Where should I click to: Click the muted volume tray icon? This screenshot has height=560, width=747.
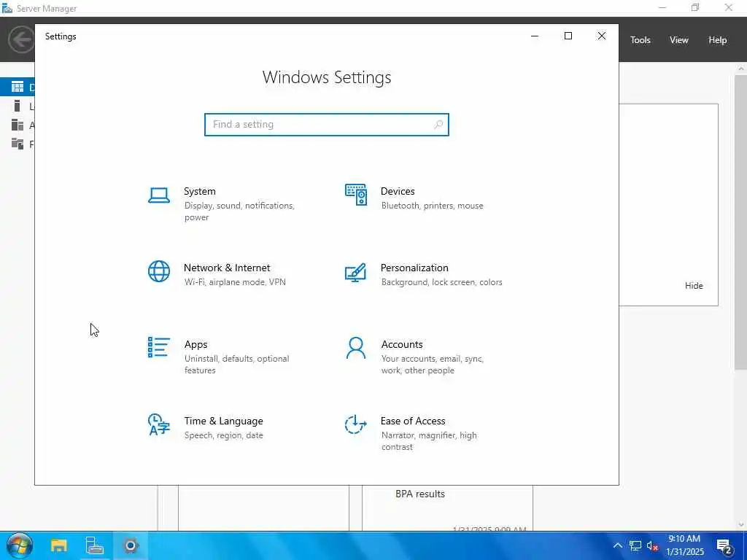tap(652, 545)
